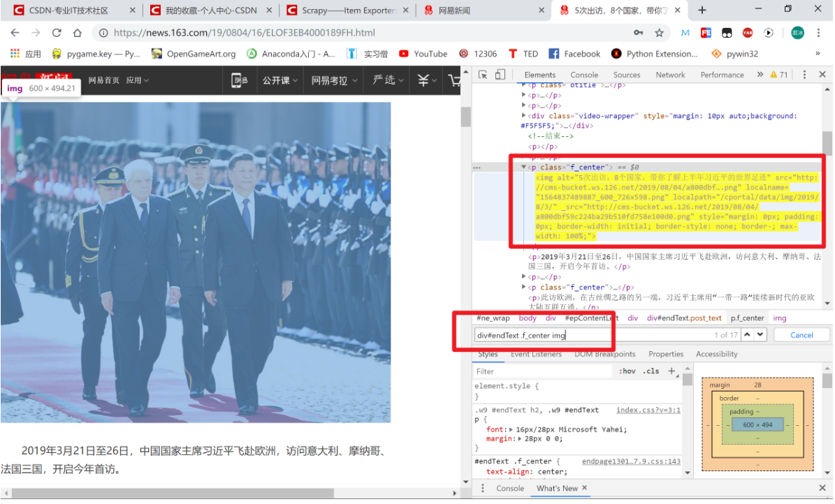Bookmark this page with the star icon
The width and height of the screenshot is (835, 504).
(x=660, y=33)
